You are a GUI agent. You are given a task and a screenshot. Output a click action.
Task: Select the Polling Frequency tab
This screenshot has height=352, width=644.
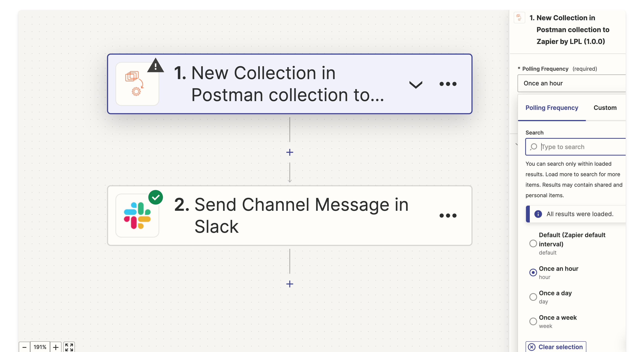click(x=552, y=108)
